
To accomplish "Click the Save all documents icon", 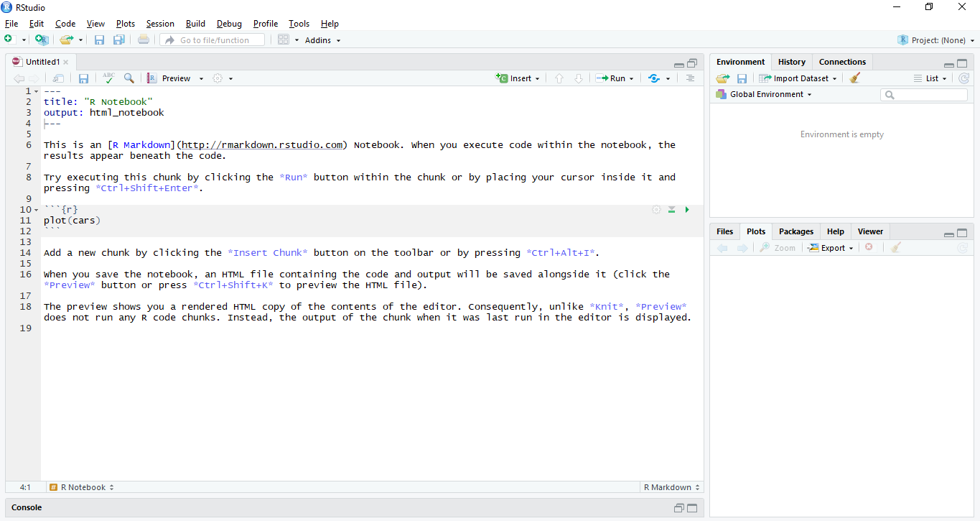I will pyautogui.click(x=119, y=40).
